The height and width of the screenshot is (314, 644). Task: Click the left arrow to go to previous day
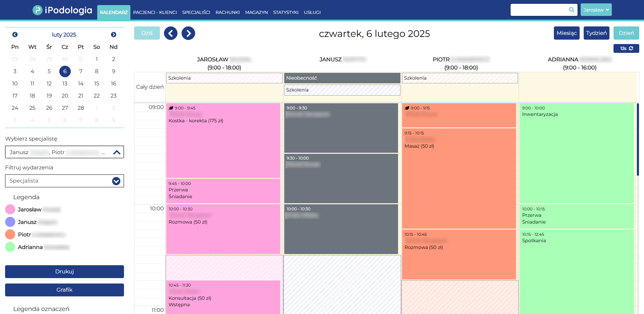tap(171, 33)
